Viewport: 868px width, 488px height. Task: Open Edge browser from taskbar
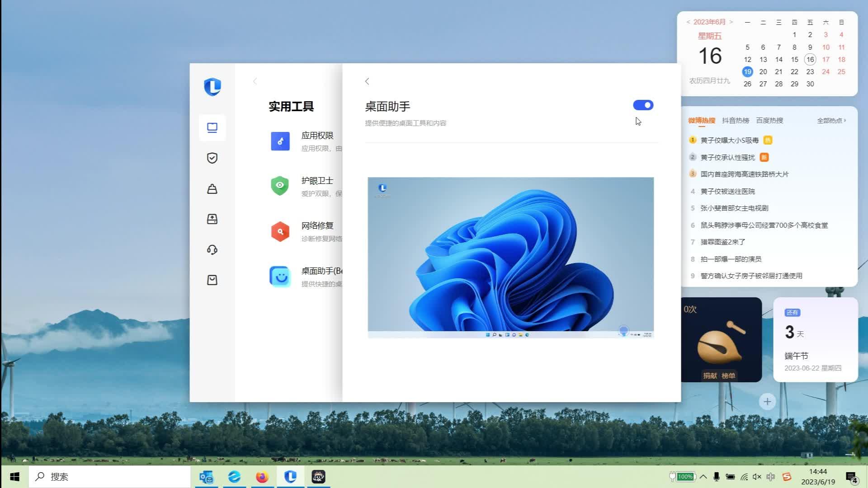click(x=234, y=477)
